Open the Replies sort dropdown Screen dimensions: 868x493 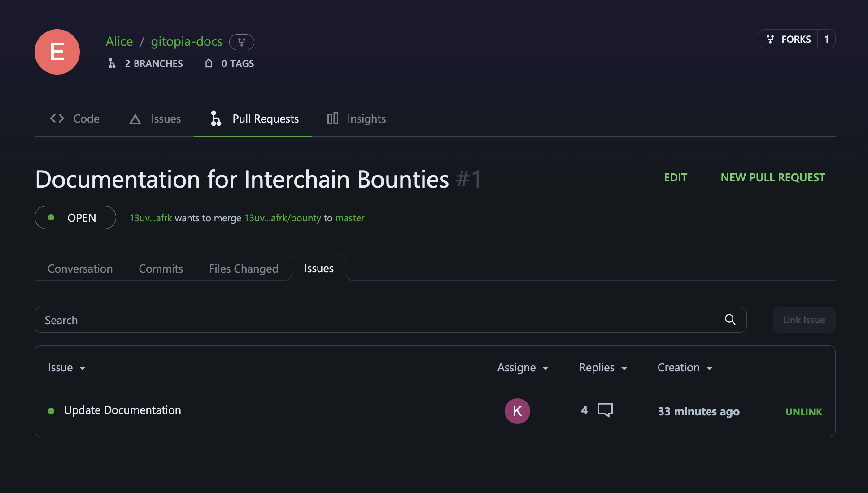tap(624, 368)
